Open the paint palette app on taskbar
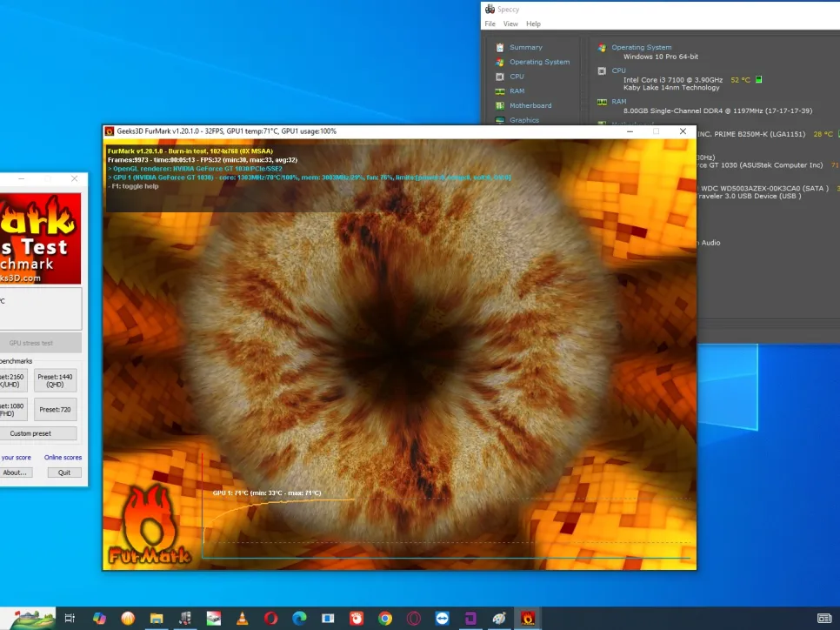The width and height of the screenshot is (840, 630). pos(499,618)
